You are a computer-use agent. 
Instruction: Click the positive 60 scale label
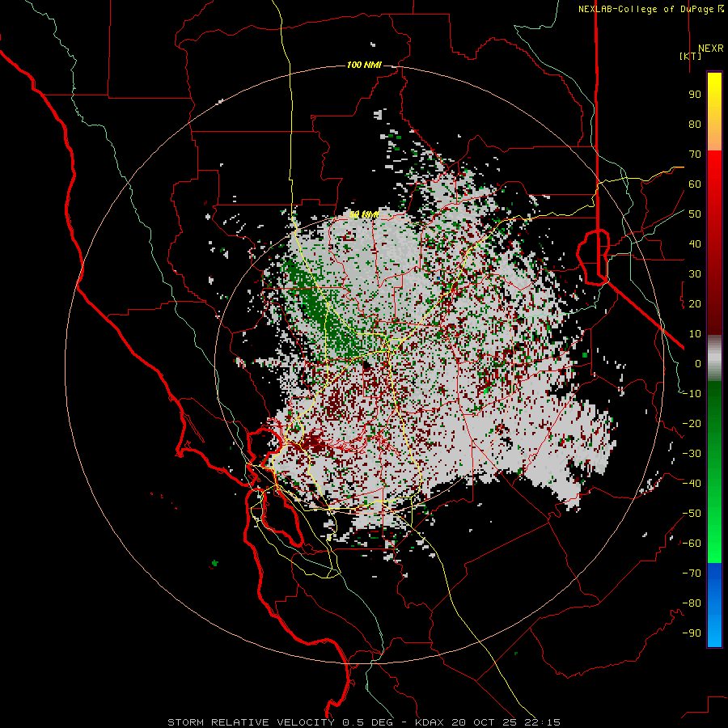tap(695, 184)
